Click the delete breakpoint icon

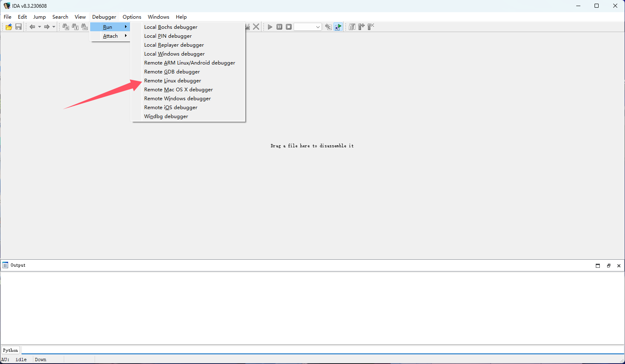coord(371,27)
